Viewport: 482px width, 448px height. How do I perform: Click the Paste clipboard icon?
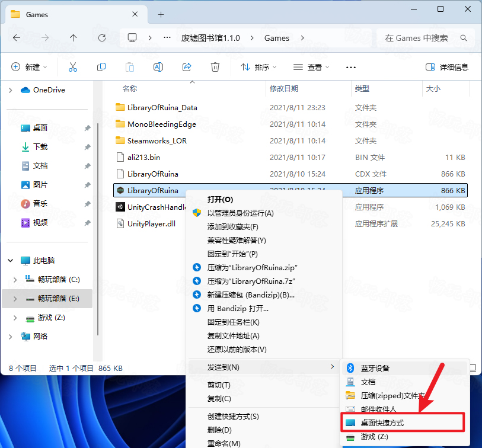(130, 67)
